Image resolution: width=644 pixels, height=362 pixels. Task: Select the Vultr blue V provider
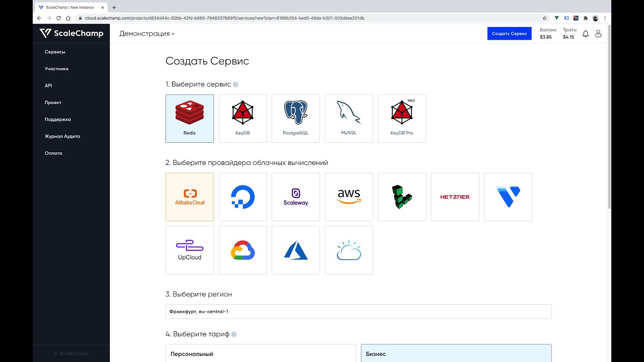tap(508, 197)
